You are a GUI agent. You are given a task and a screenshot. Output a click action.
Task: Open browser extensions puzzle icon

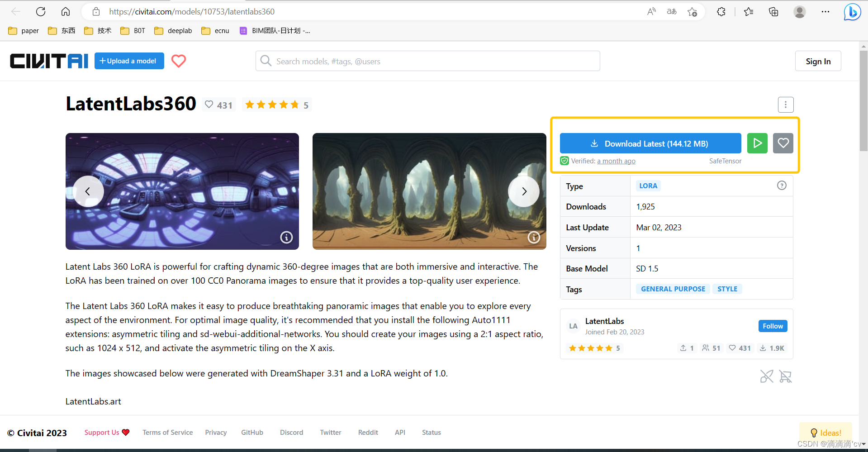(721, 12)
